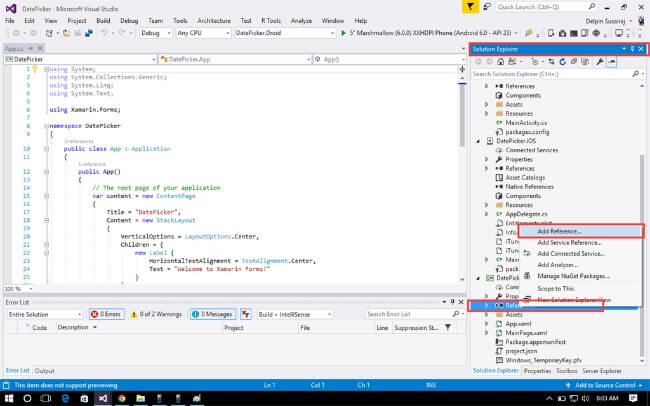
Task: Select MainPage.xaml in the solution tree
Action: [x=525, y=334]
